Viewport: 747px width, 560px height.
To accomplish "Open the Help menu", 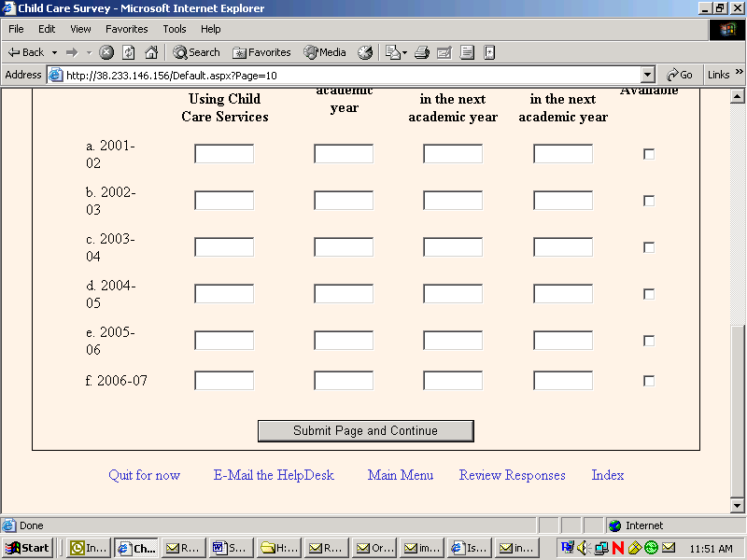I will click(211, 29).
